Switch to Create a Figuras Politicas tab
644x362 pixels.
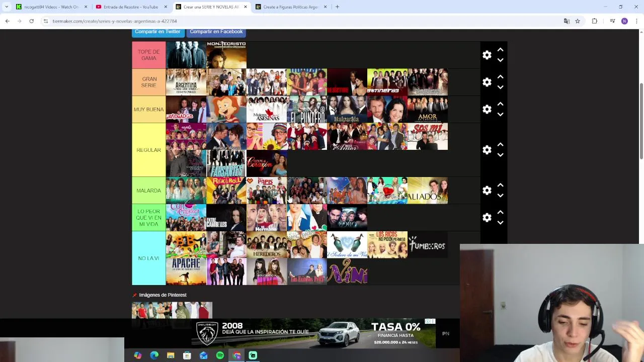pyautogui.click(x=288, y=7)
